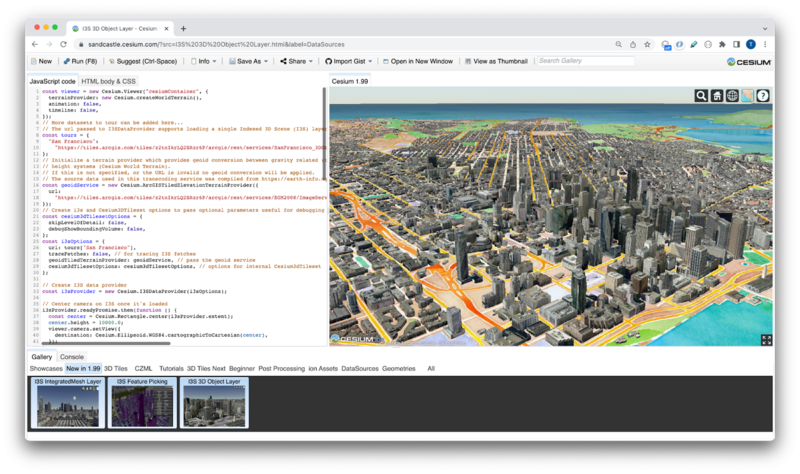
Task: Click the browser share page icon
Action: (x=633, y=44)
